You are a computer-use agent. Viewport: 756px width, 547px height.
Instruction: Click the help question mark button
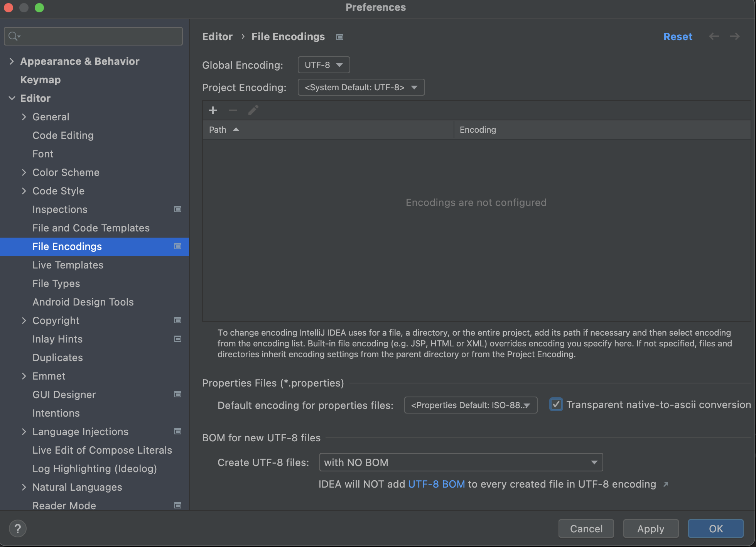coord(18,528)
